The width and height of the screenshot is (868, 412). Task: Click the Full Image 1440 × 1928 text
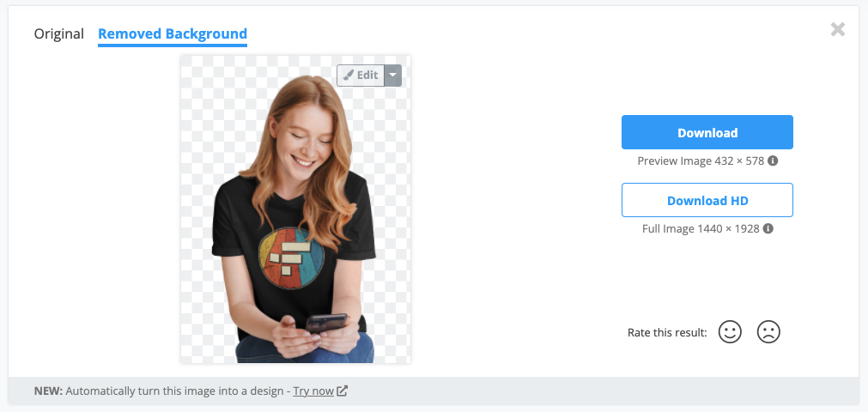(x=701, y=228)
